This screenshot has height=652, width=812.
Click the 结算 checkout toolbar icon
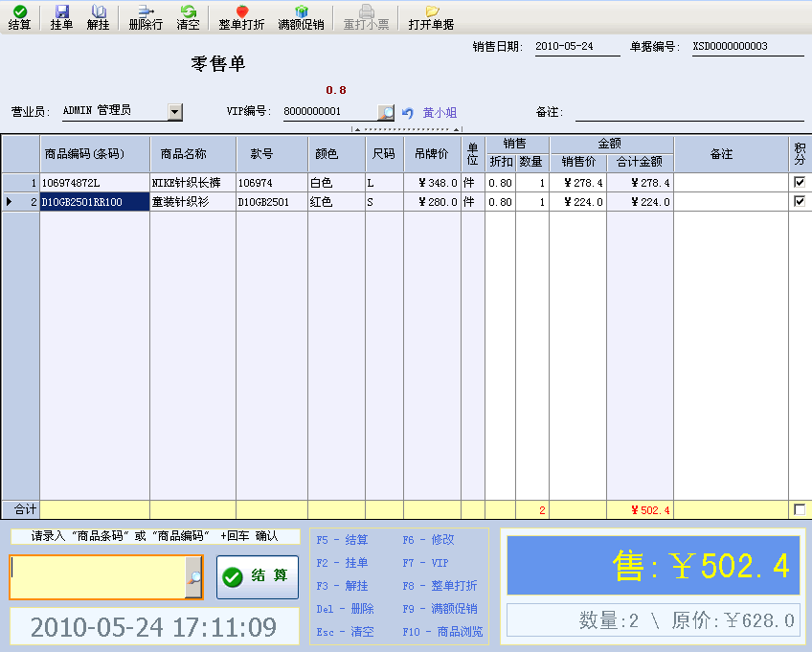click(x=20, y=17)
